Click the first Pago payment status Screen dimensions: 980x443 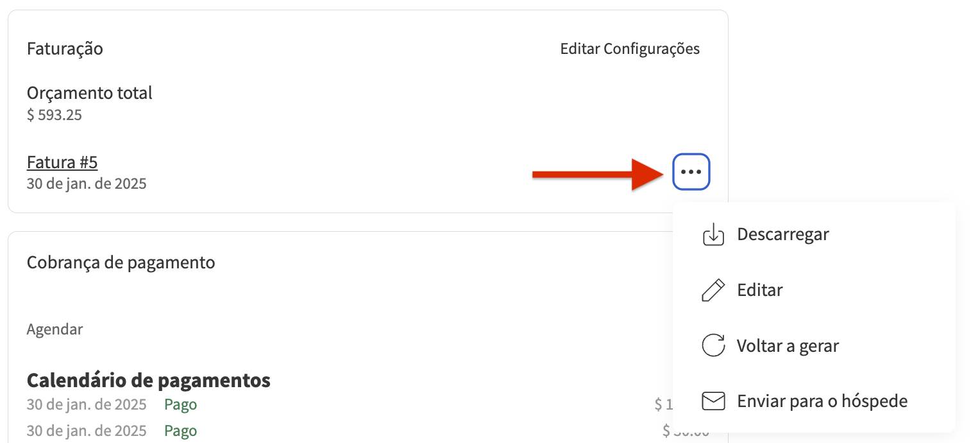(x=180, y=404)
